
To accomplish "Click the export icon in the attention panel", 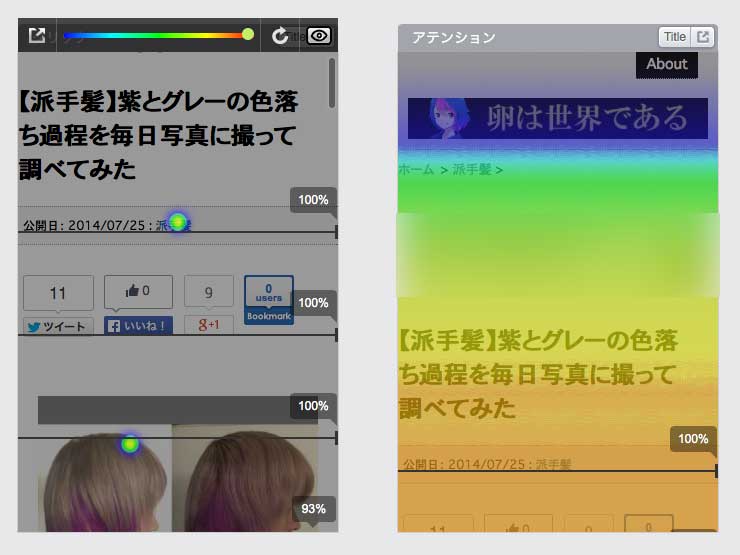I will point(703,37).
